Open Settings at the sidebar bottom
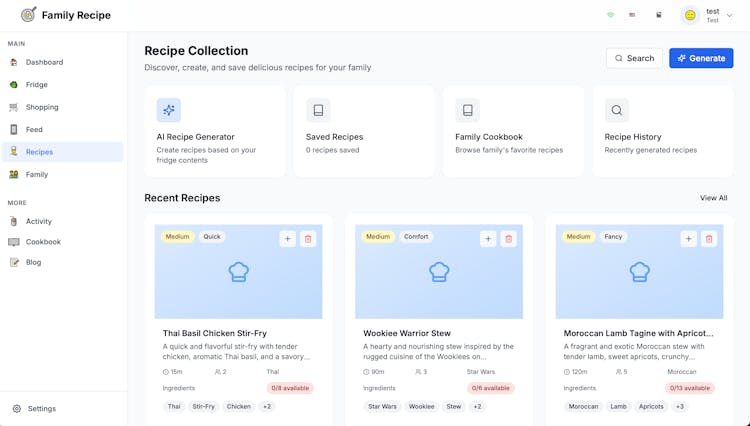Image resolution: width=750 pixels, height=426 pixels. (x=41, y=409)
